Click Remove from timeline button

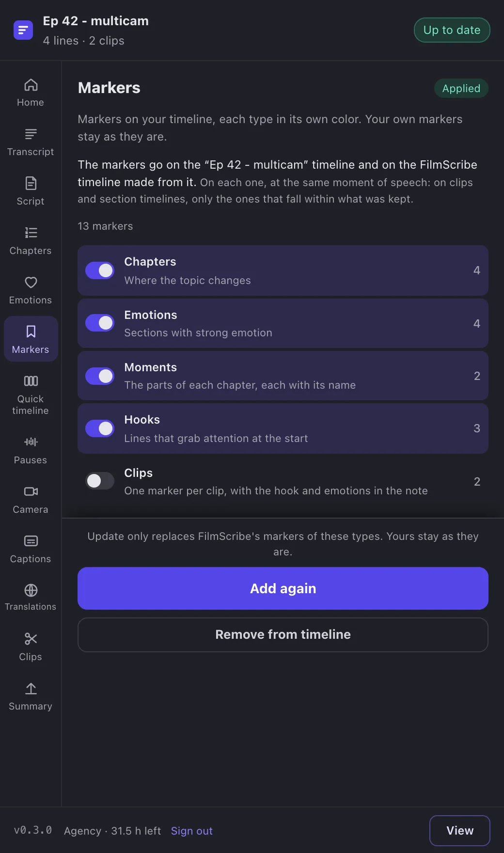(283, 635)
